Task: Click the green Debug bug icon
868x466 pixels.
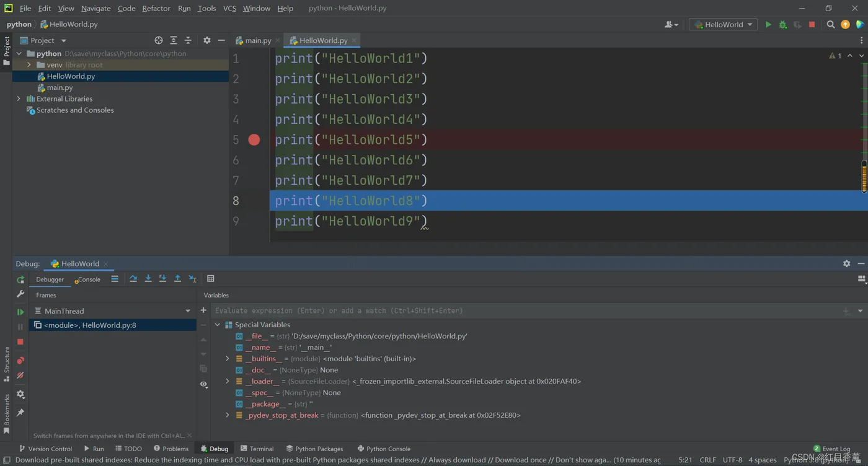Action: pyautogui.click(x=783, y=24)
